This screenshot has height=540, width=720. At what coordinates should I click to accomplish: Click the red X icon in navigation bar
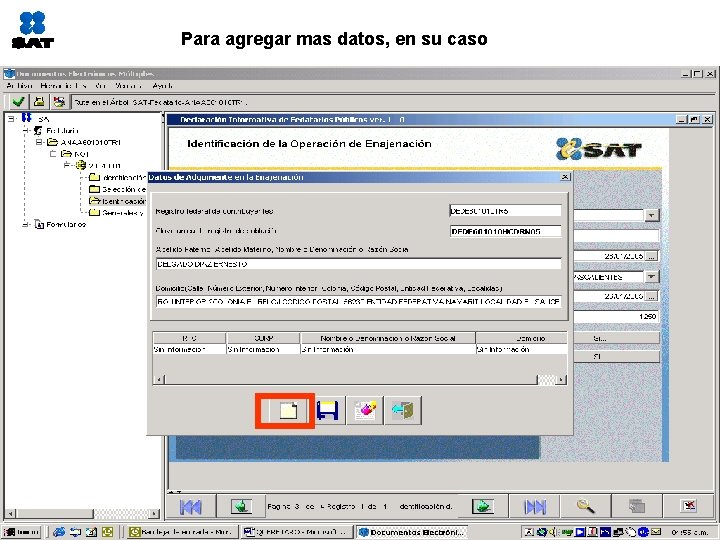(689, 506)
